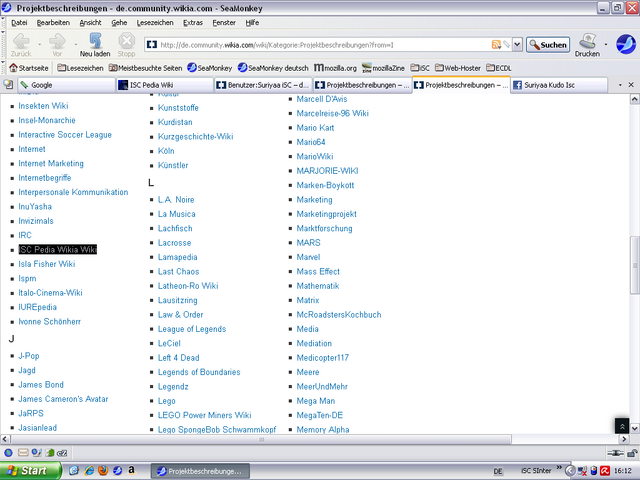Viewport: 640px width, 480px height.
Task: Open the ECDL bookmark folder
Action: [x=499, y=68]
